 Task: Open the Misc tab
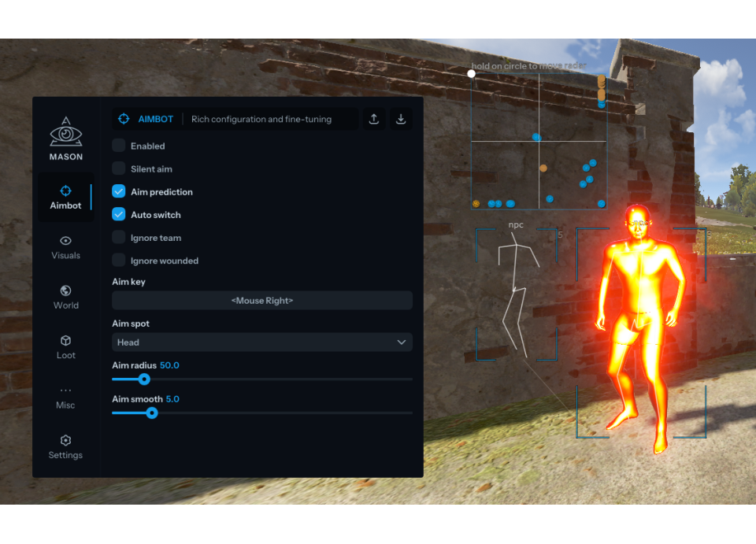[65, 398]
